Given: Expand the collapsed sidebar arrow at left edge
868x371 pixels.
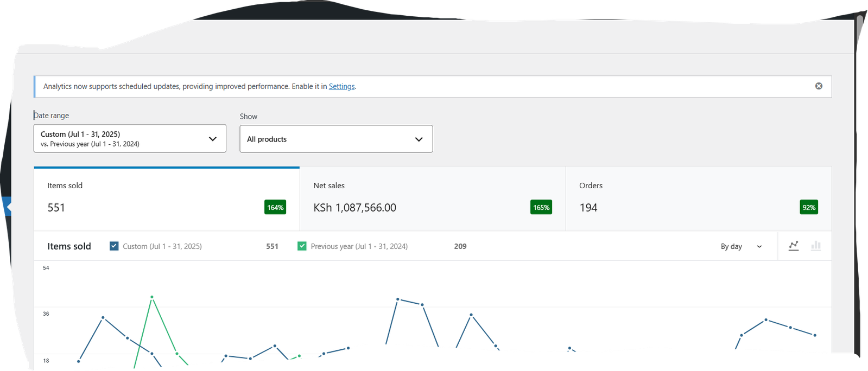Looking at the screenshot, I should tap(7, 206).
